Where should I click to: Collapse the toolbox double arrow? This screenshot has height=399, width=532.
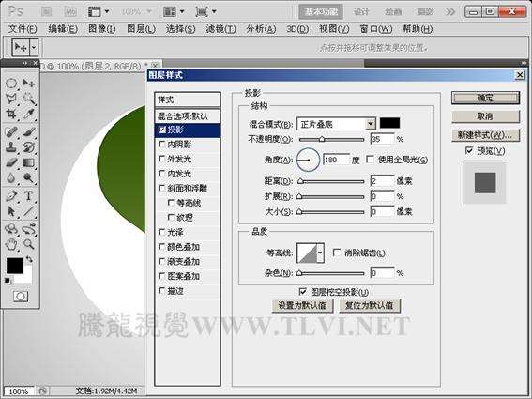tap(25, 63)
